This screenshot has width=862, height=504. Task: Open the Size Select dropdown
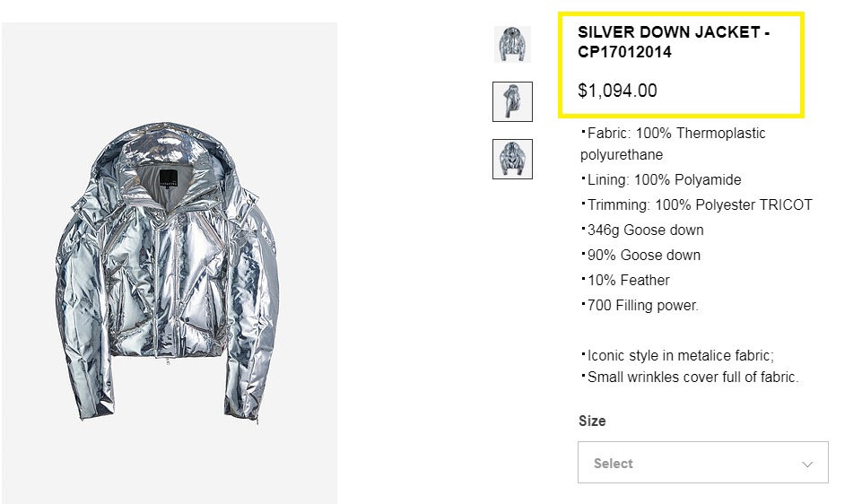tap(702, 463)
